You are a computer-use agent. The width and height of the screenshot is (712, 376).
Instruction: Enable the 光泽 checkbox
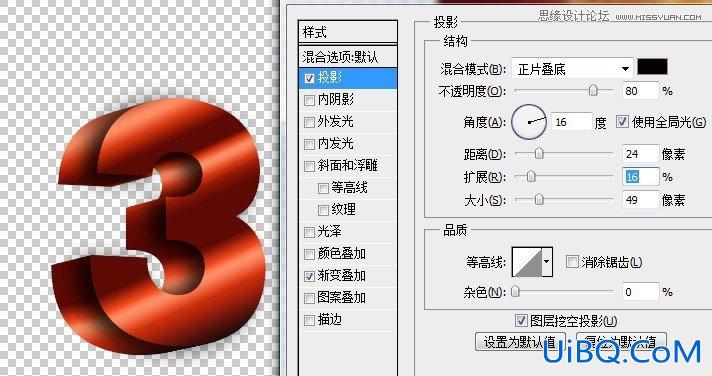click(x=309, y=232)
